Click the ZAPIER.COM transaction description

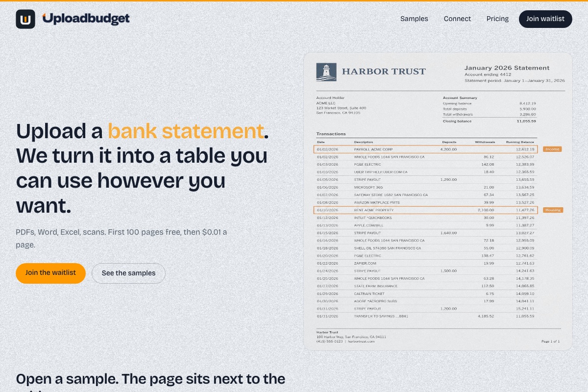(x=365, y=263)
